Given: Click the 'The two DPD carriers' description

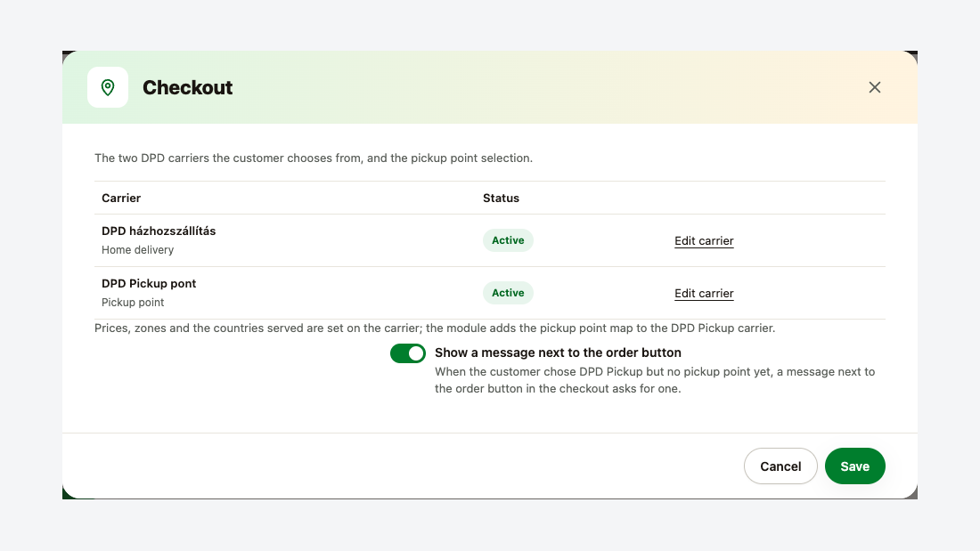Looking at the screenshot, I should click(314, 158).
